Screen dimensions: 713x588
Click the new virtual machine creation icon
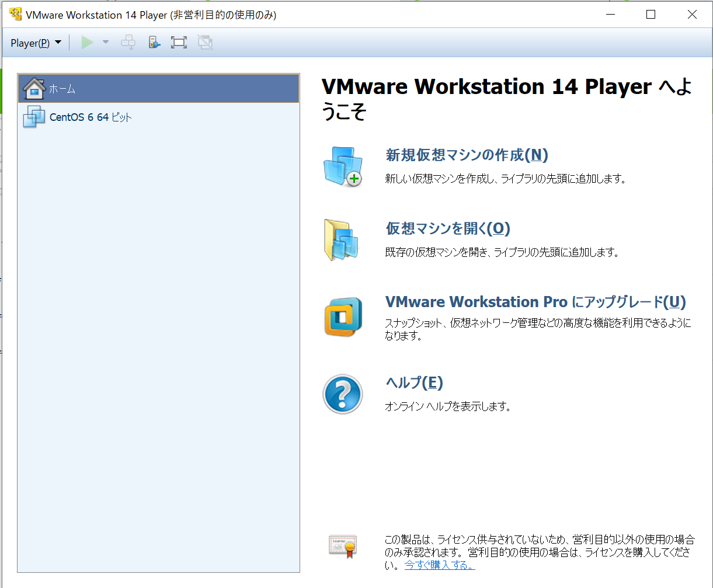pos(342,167)
